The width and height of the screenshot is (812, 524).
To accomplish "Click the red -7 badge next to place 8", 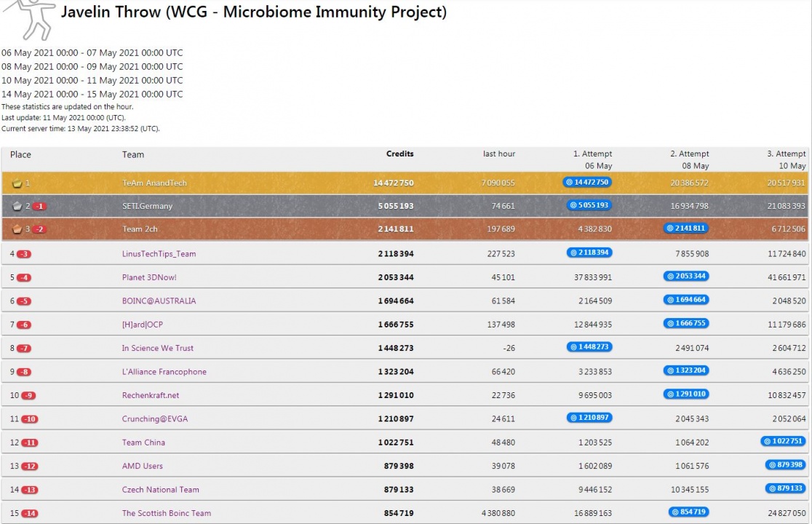I will (24, 349).
